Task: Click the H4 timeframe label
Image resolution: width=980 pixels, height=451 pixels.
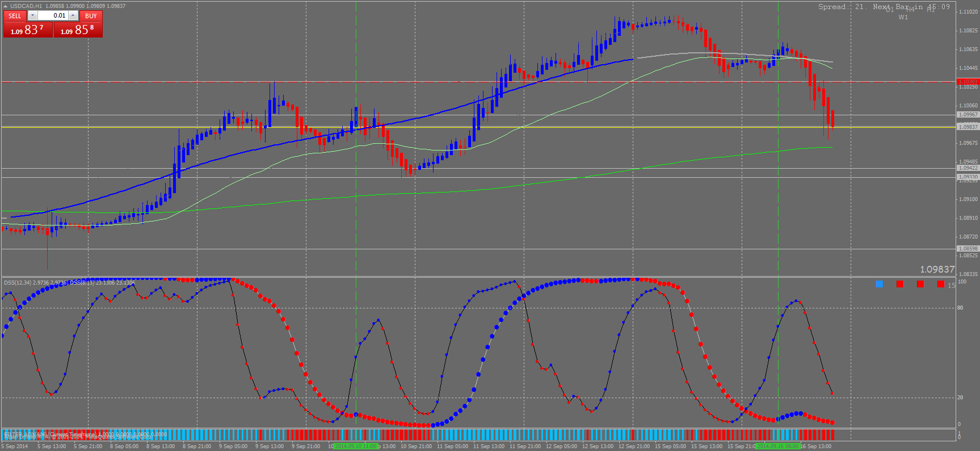Action: click(910, 9)
